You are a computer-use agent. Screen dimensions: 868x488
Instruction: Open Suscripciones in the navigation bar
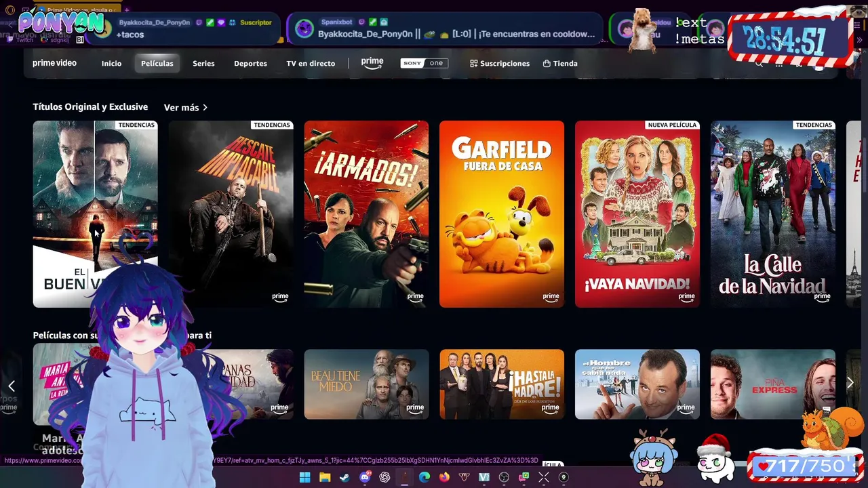click(x=500, y=63)
